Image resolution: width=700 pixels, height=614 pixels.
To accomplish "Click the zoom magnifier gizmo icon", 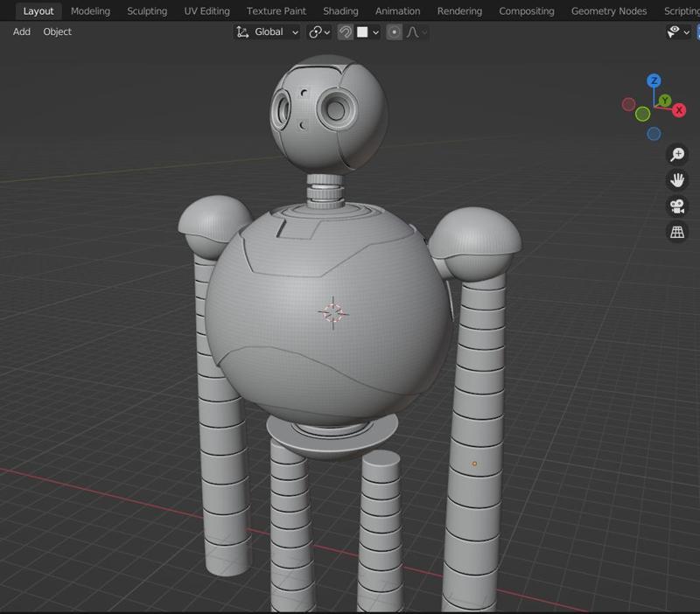I will 677,155.
